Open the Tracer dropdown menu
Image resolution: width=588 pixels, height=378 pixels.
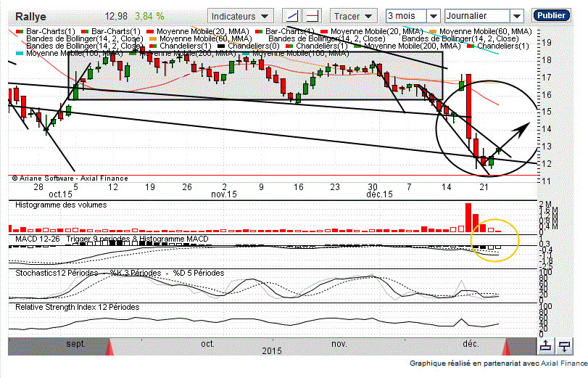[x=353, y=16]
